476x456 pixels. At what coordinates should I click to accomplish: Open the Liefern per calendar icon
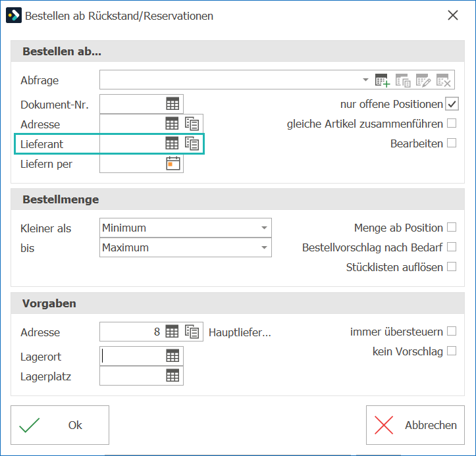[173, 163]
